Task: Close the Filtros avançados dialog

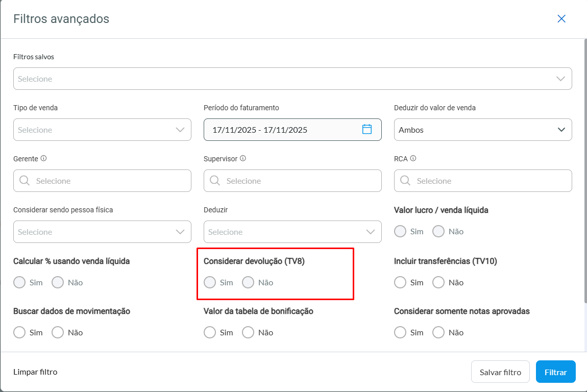Action: [x=561, y=19]
